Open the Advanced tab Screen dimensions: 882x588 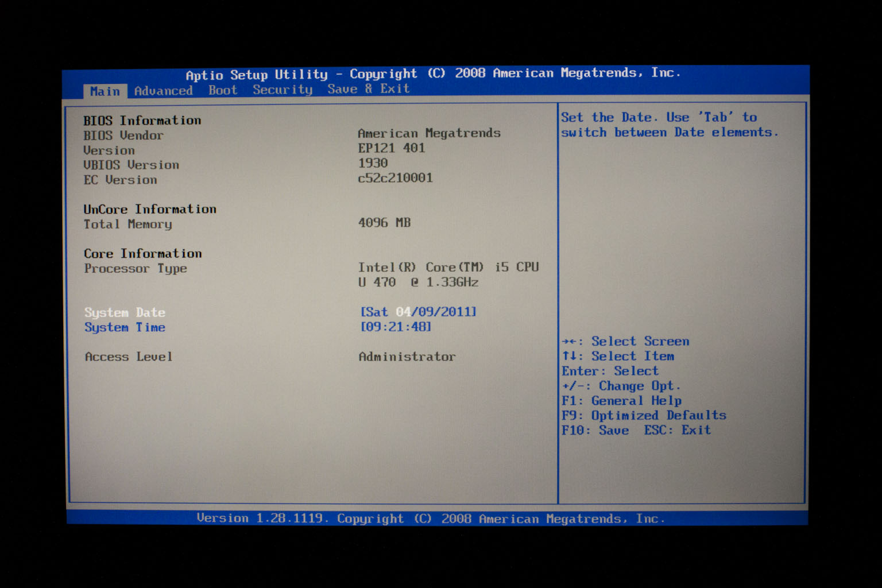pyautogui.click(x=164, y=91)
